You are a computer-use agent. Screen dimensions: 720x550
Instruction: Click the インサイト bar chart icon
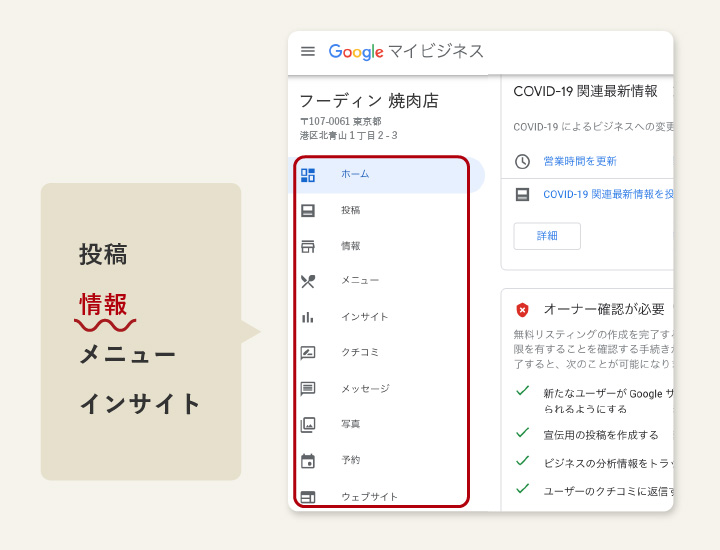pos(308,317)
